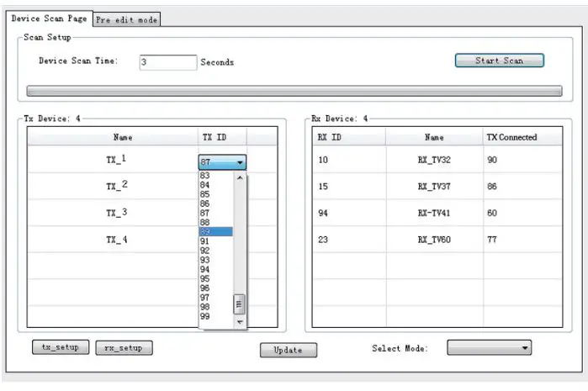
Task: Choose 94 from the TX ID list
Action: (x=215, y=269)
